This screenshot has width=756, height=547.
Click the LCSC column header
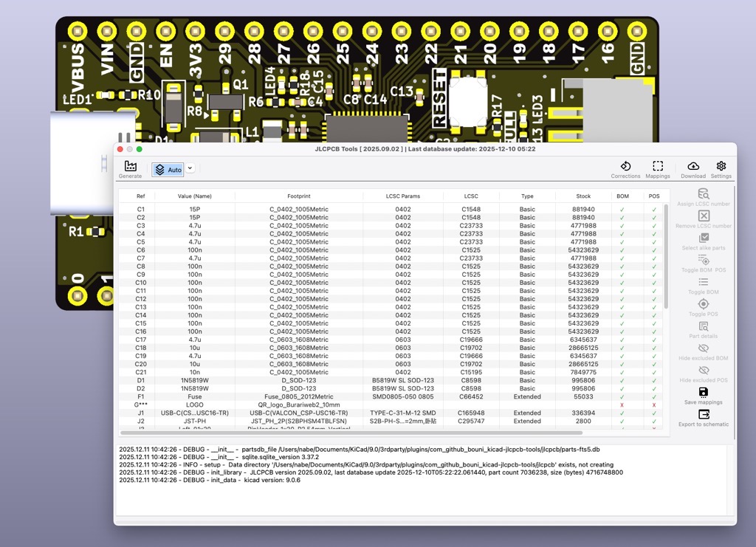pyautogui.click(x=471, y=196)
